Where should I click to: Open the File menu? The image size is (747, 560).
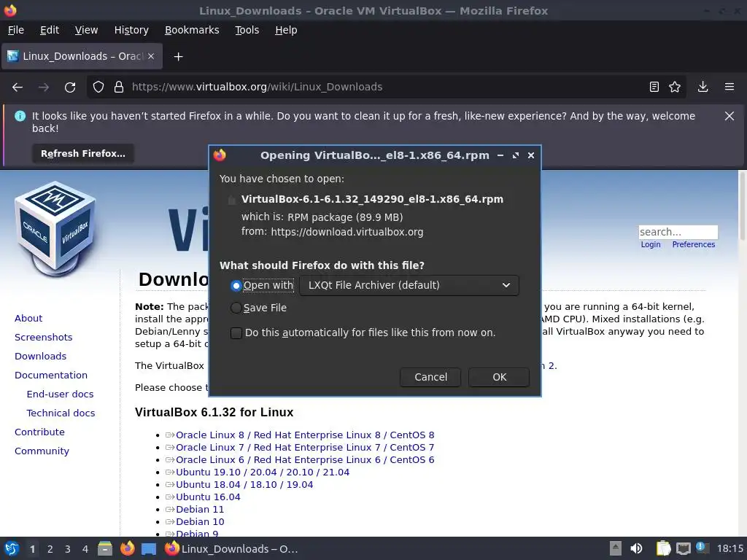pos(16,30)
